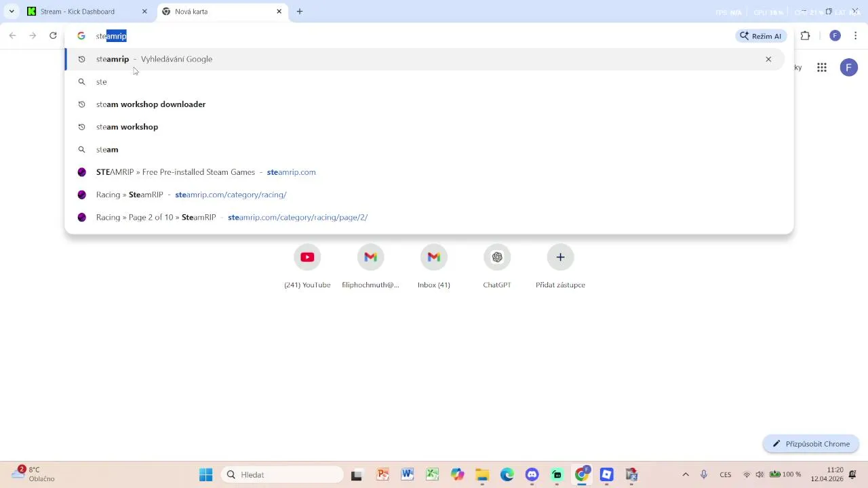Screen dimensions: 868x488
Task: Open the volume speaker tray icon
Action: 759,474
